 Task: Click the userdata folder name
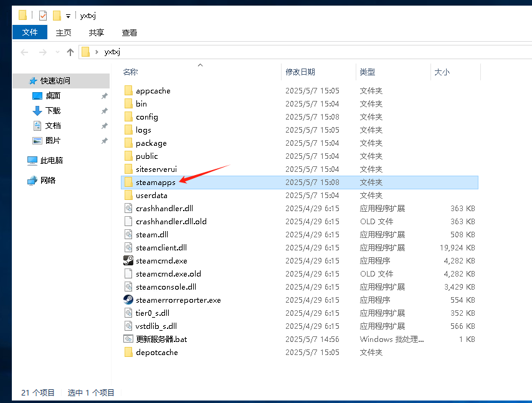[151, 196]
